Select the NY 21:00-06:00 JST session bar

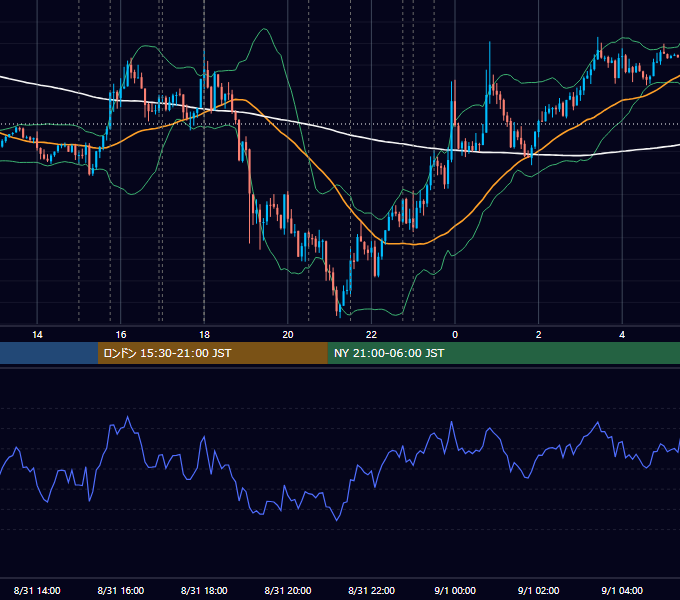(503, 353)
